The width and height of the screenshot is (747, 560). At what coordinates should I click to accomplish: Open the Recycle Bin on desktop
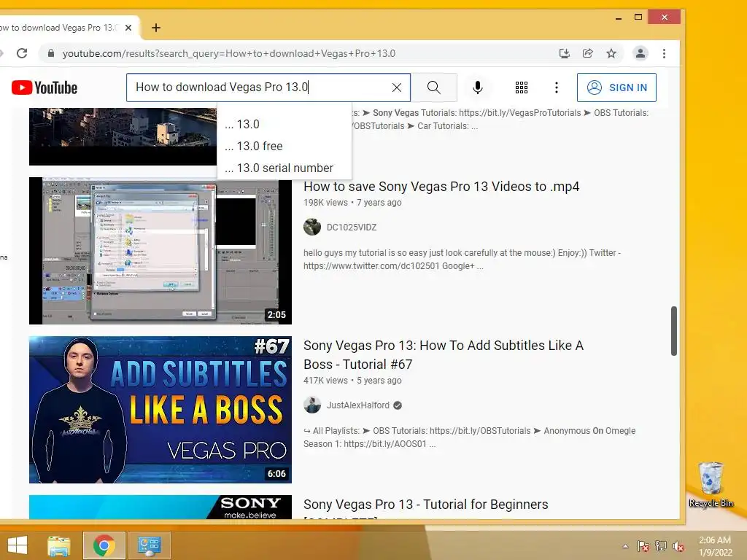click(x=711, y=485)
